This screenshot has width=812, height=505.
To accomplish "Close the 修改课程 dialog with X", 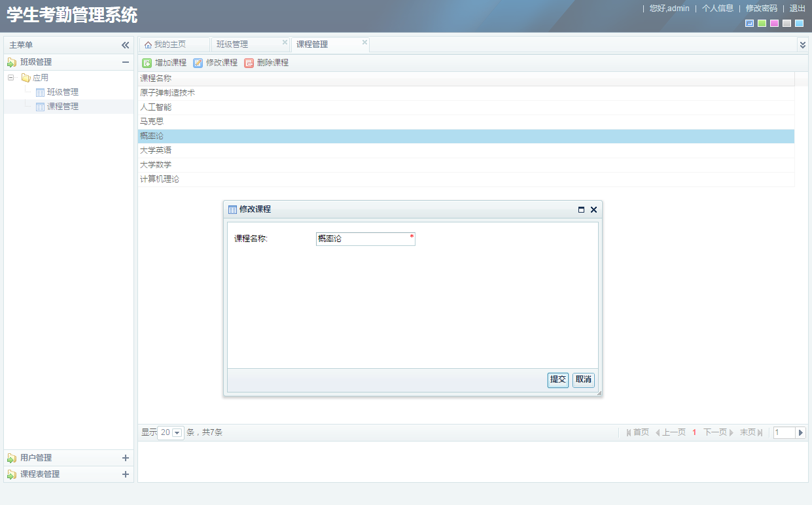I will tap(593, 209).
